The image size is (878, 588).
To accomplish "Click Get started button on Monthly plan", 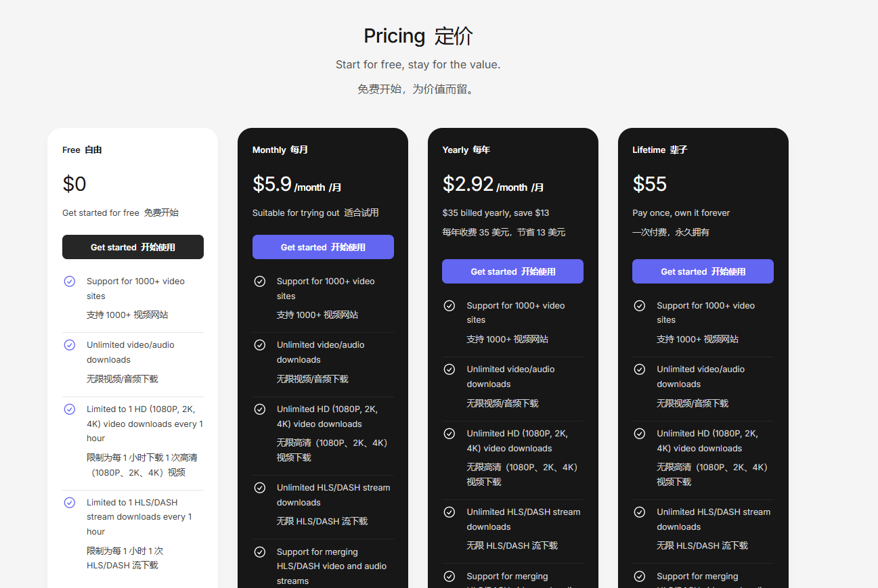I will coord(323,247).
